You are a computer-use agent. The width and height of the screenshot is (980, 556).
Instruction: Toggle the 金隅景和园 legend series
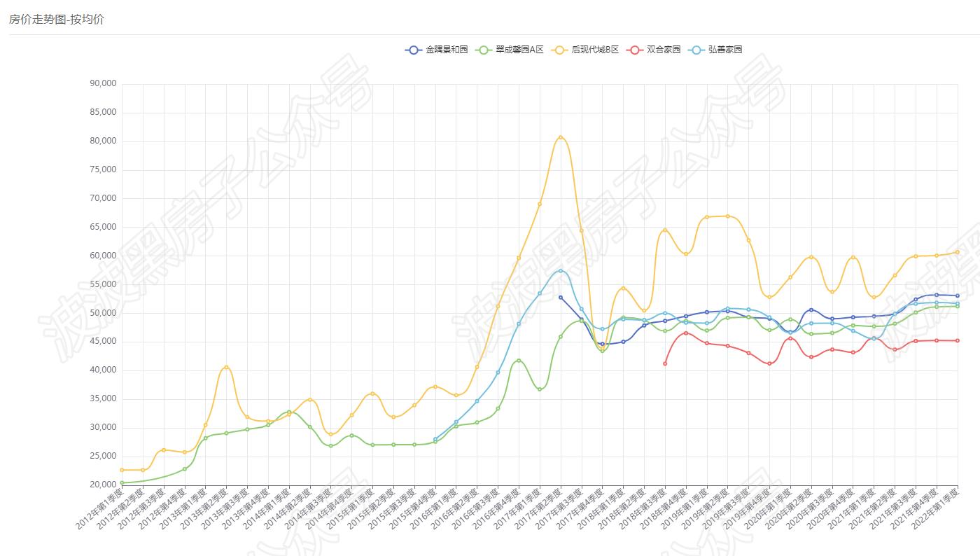(x=436, y=50)
